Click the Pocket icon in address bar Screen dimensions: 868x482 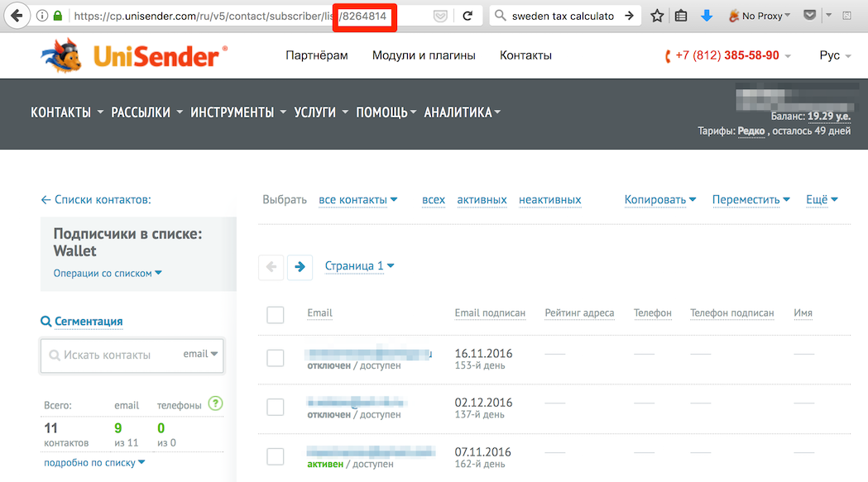coord(442,16)
